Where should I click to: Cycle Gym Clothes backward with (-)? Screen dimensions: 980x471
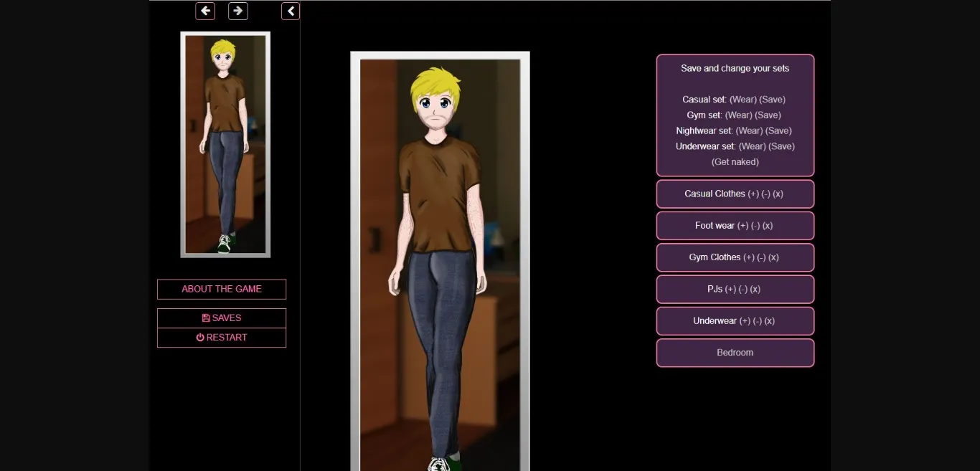(763, 257)
